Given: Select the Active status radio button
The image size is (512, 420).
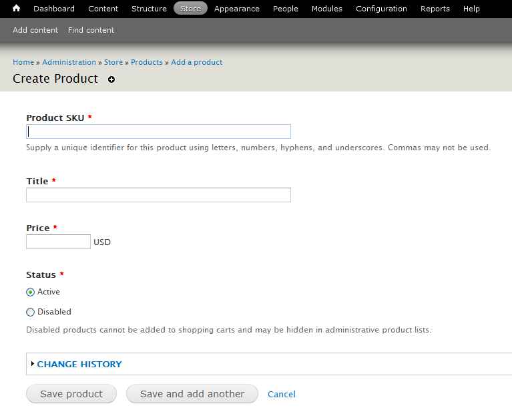Looking at the screenshot, I should [x=30, y=292].
